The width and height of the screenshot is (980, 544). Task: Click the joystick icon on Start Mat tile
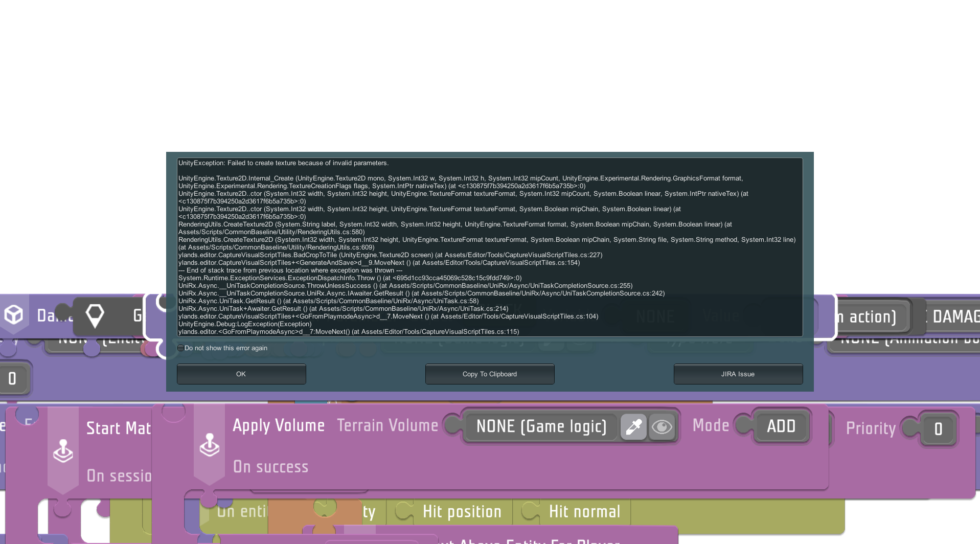click(63, 451)
